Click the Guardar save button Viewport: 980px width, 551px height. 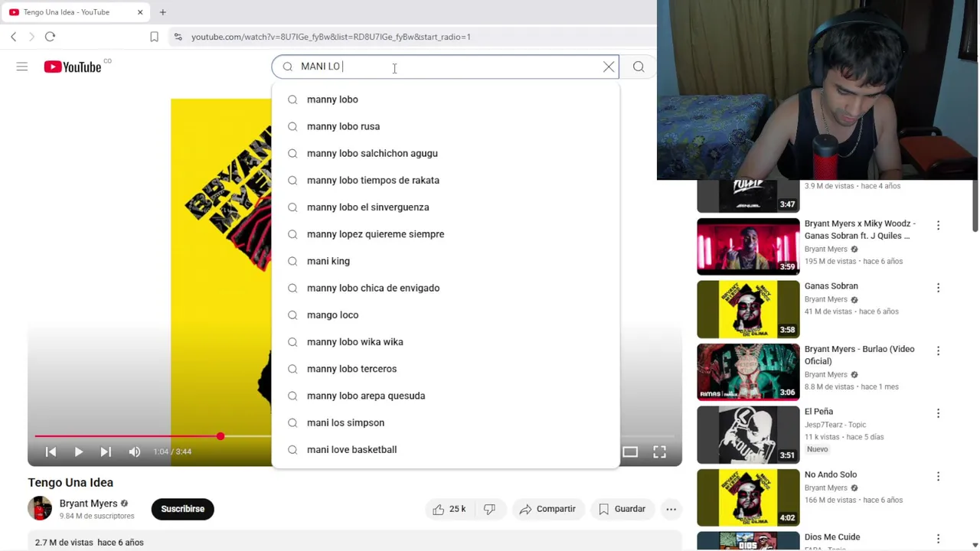pos(622,509)
